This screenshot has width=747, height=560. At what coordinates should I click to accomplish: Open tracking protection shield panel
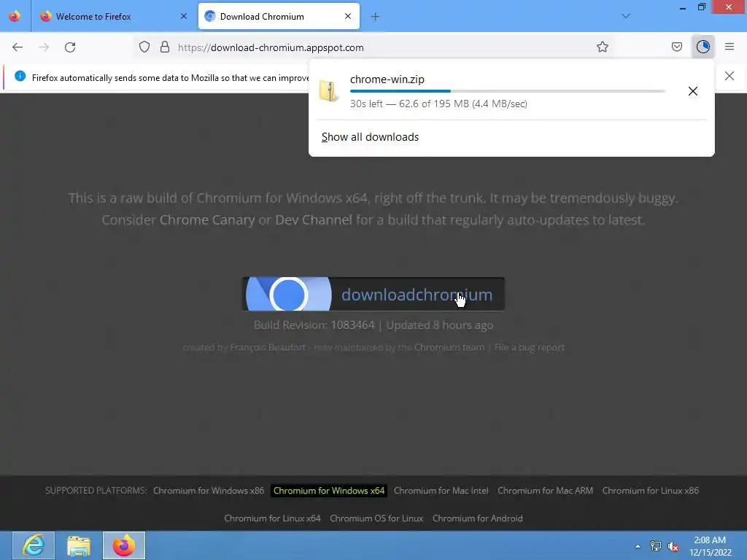[x=144, y=47]
